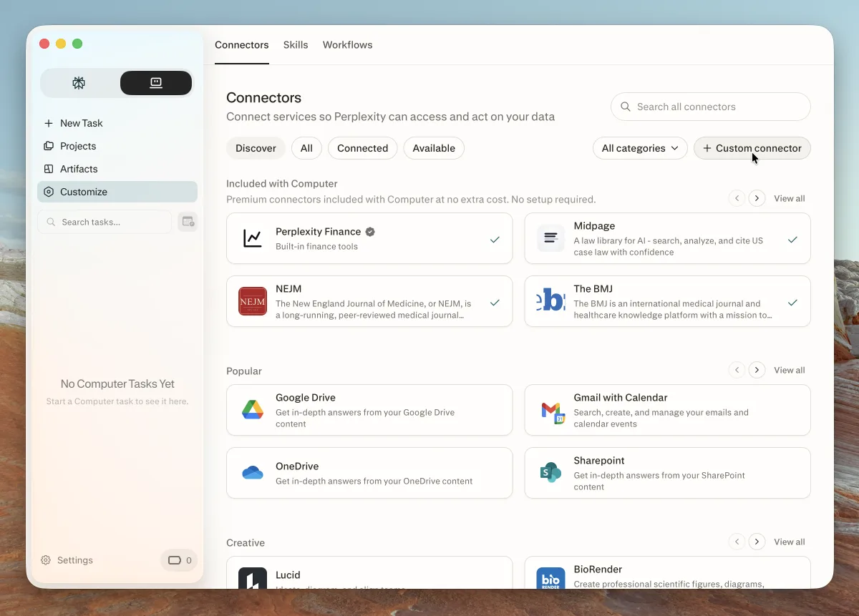Click The BMJ connected checkmark

tap(792, 303)
